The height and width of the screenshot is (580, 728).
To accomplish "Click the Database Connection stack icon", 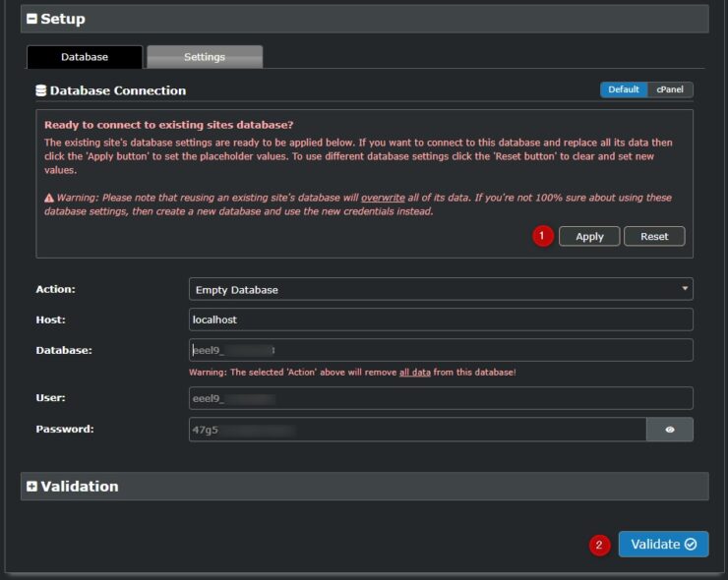I will (40, 90).
